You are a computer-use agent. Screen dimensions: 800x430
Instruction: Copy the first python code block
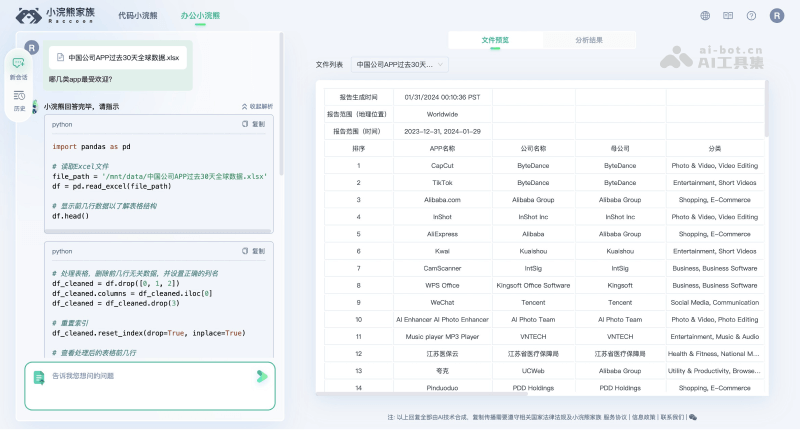point(254,124)
